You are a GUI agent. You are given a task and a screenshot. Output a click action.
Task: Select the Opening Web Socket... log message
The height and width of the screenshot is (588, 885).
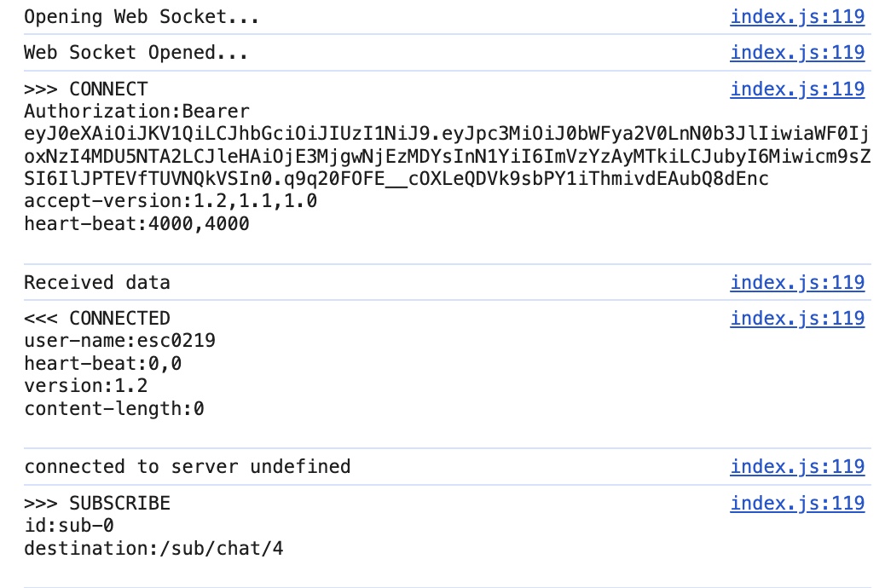[141, 17]
